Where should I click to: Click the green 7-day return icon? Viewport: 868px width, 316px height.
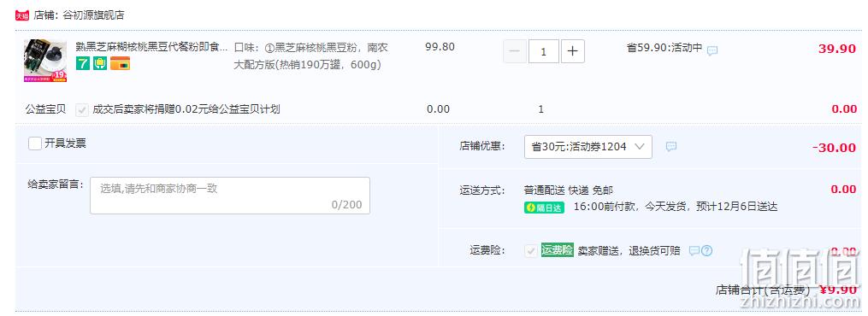[x=82, y=63]
